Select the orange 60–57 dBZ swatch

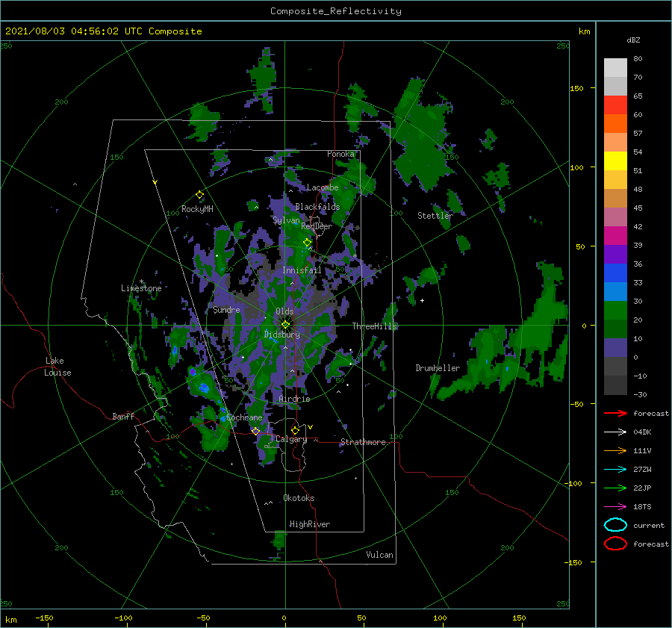[x=615, y=124]
